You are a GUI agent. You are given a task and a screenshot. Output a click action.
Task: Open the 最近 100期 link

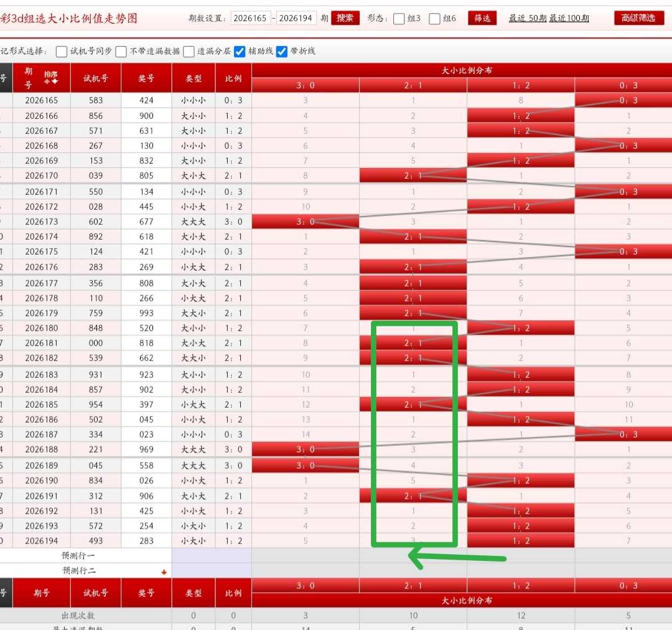tap(569, 18)
